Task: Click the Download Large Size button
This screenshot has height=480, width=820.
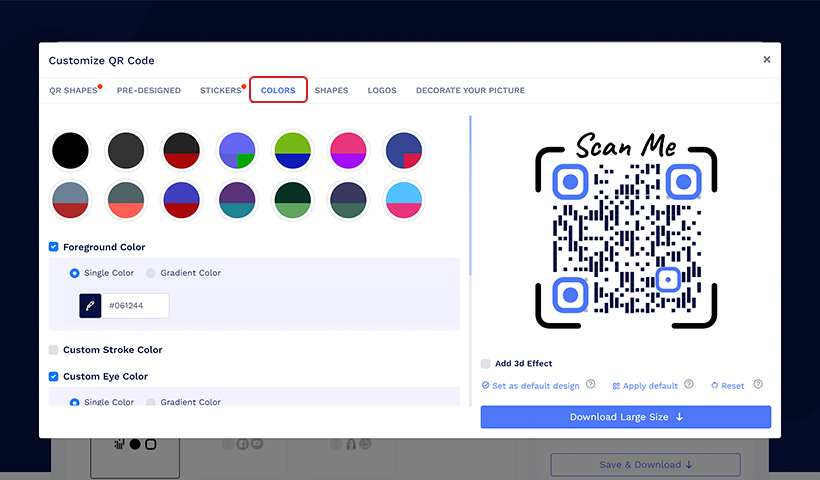Action: (625, 417)
